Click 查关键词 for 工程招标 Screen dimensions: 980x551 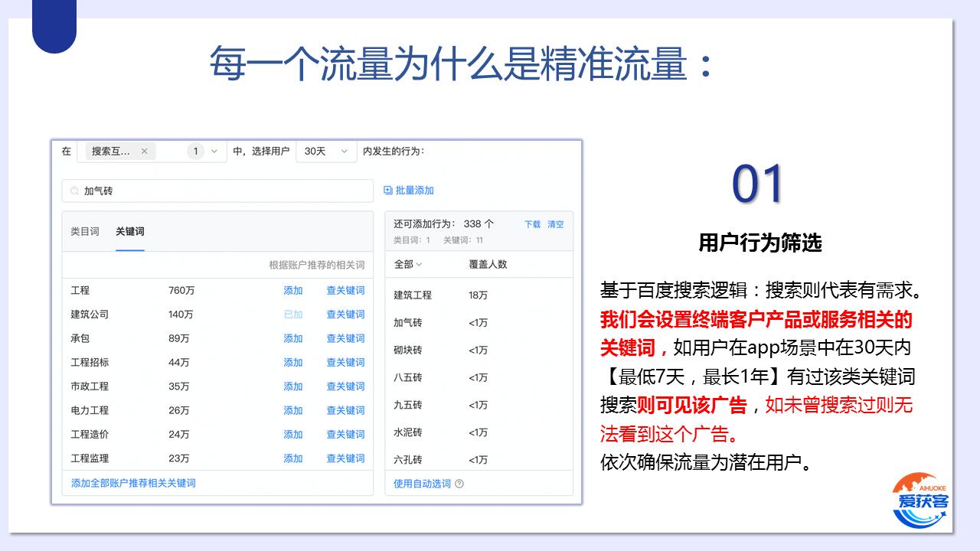(345, 362)
